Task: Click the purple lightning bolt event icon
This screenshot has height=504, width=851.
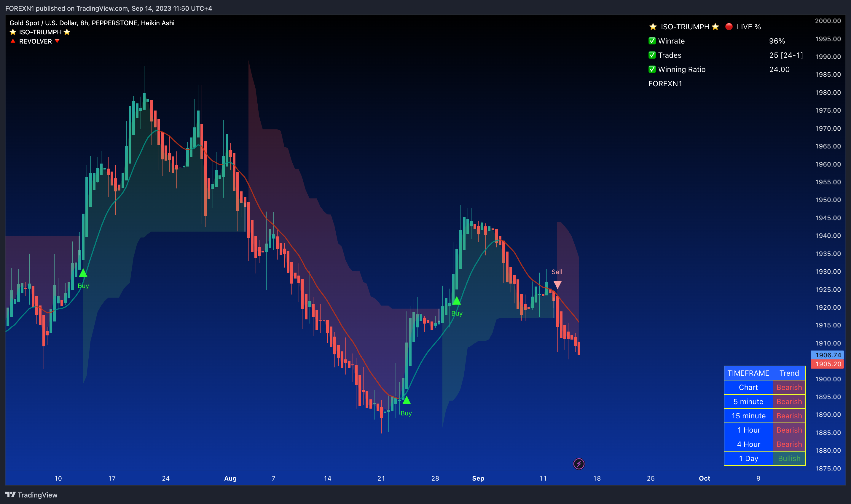Action: coord(579,464)
